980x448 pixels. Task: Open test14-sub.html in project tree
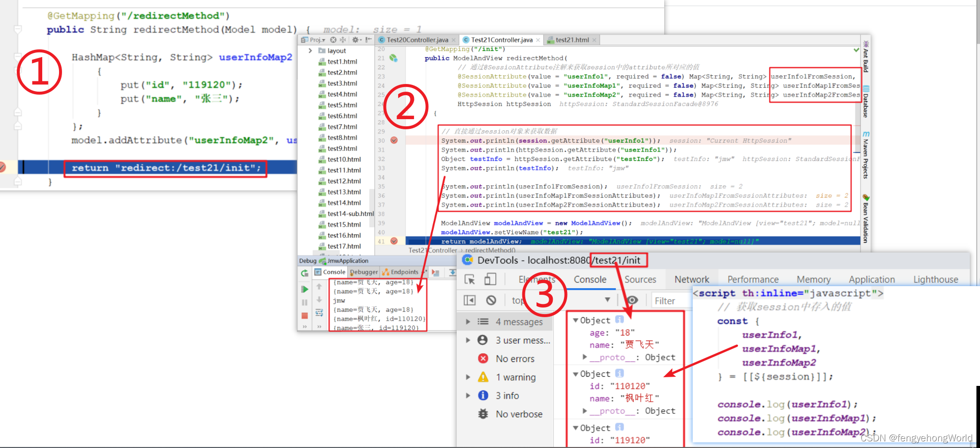point(346,214)
